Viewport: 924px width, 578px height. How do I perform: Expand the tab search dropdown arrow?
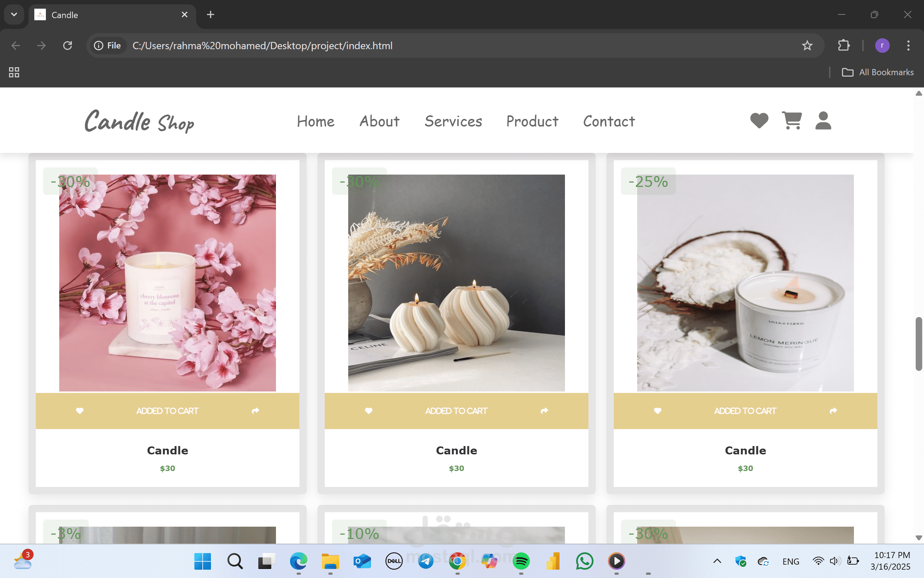[14, 14]
